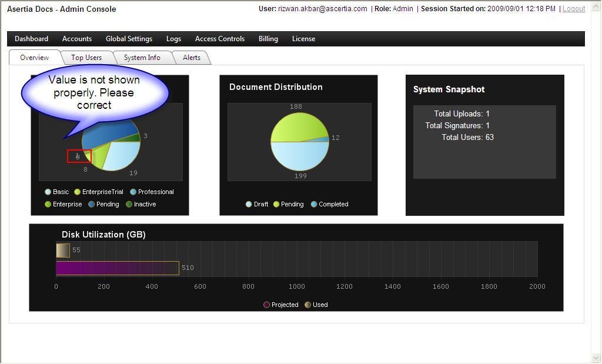Click the page scrollbar down arrow
602x364 pixels.
(596, 358)
